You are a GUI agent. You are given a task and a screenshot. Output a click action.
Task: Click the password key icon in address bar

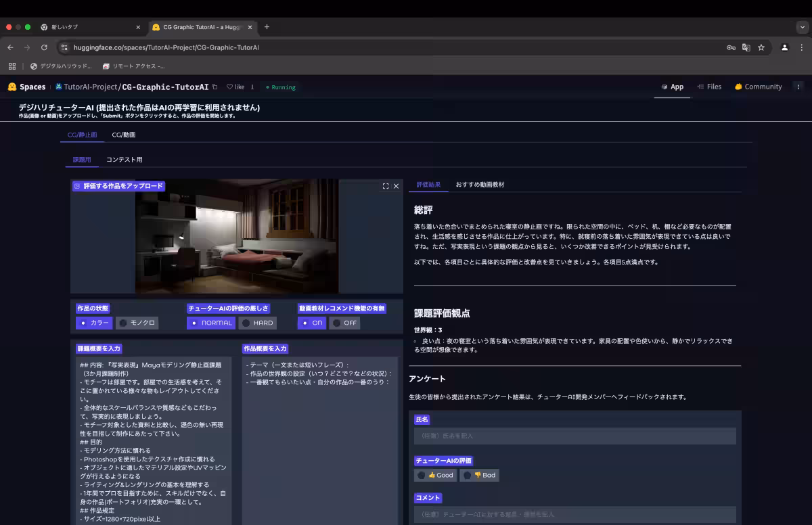pyautogui.click(x=730, y=47)
